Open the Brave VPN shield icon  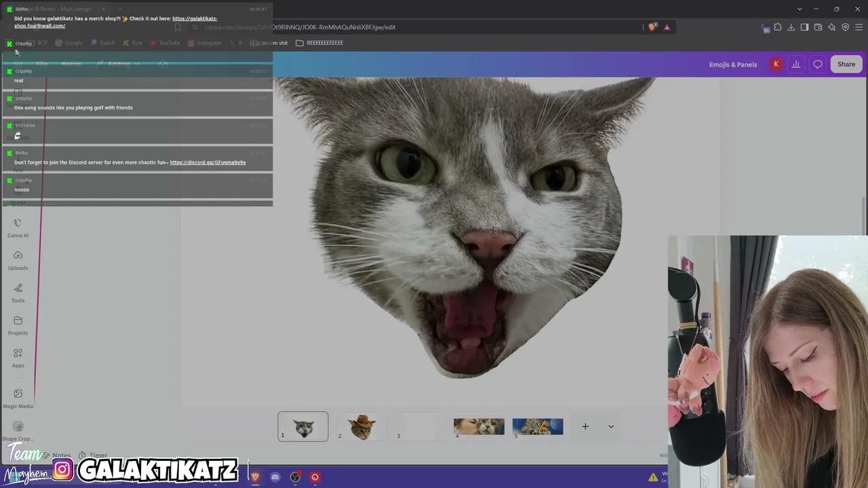[x=846, y=27]
